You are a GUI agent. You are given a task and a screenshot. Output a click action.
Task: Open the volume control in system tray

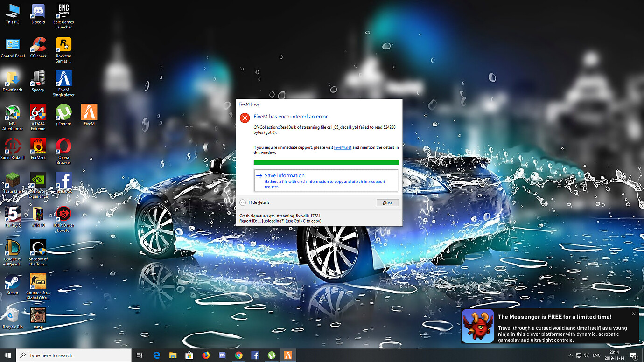[586, 355]
